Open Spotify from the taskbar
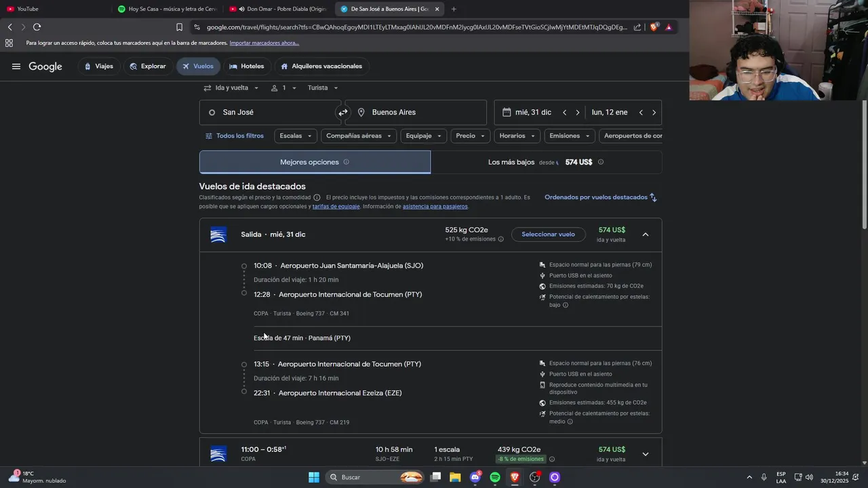 495,477
